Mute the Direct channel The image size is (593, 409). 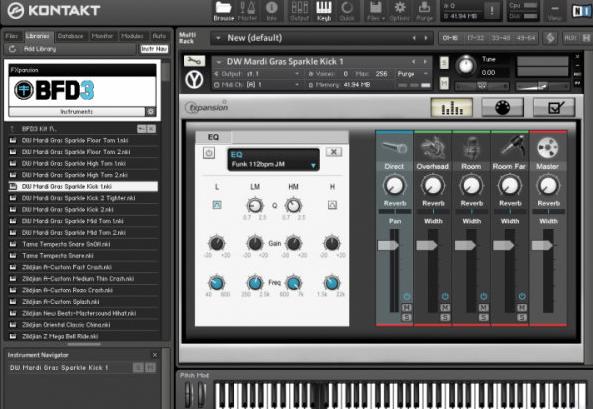tap(407, 308)
